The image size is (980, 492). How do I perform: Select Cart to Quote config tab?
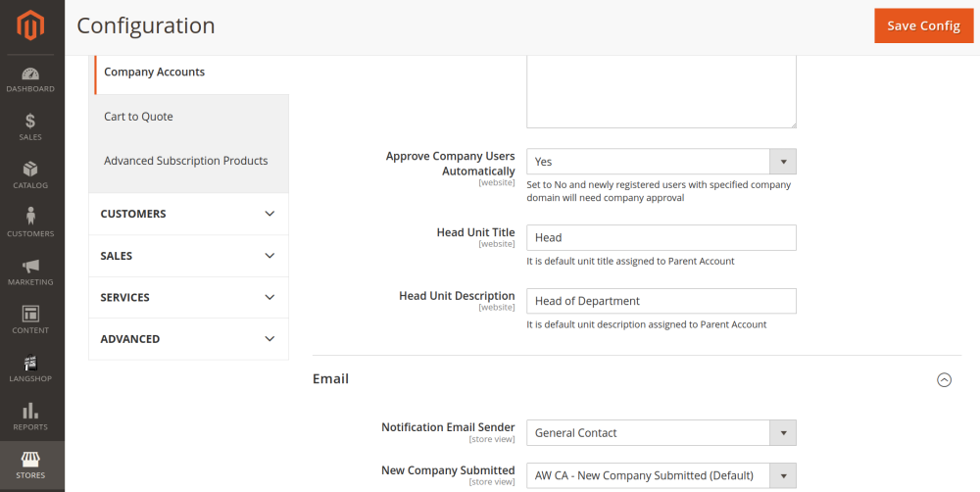[138, 117]
